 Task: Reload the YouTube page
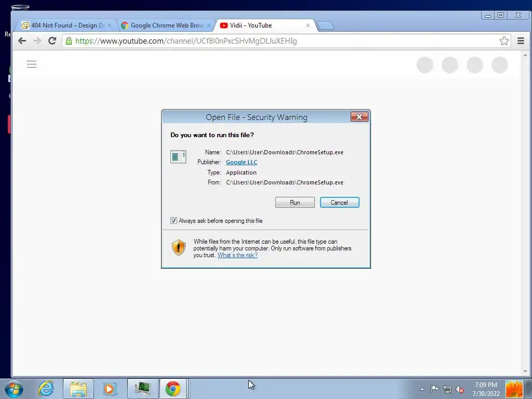coord(52,41)
